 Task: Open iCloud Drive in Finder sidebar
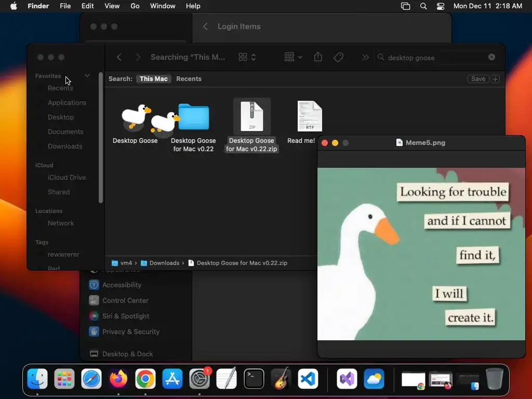(x=66, y=178)
